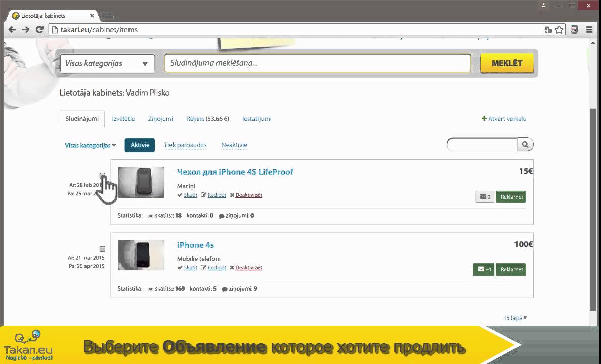Go forward using browser forward arrow
Viewport: 601px width, 364px height.
pos(26,29)
